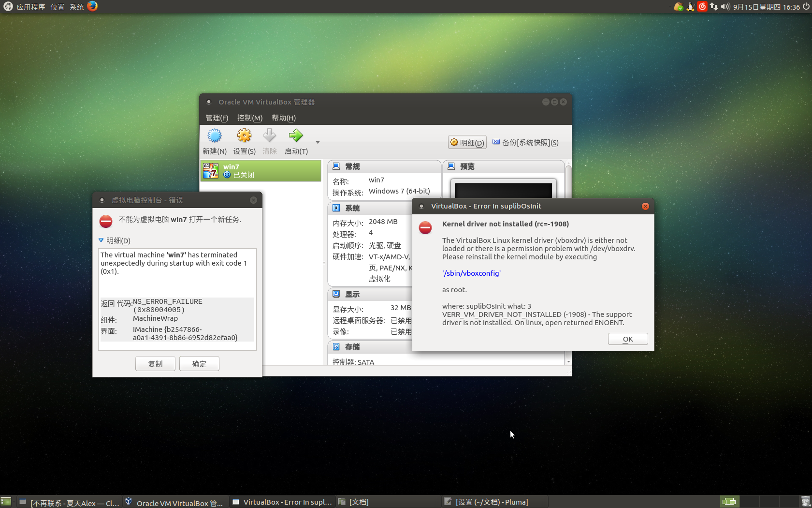Viewport: 812px width, 508px height.
Task: Open the 位置 places menu
Action: coord(58,7)
